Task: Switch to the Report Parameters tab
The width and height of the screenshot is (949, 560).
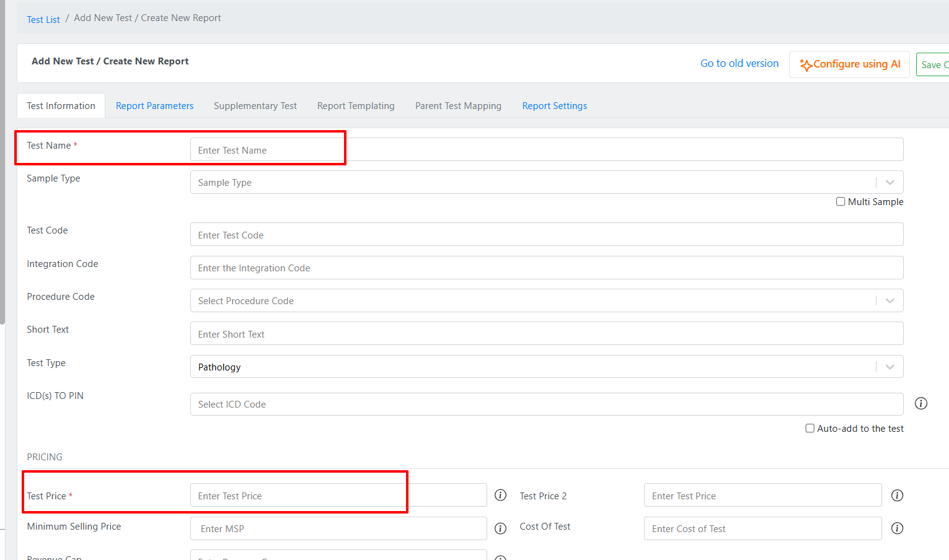Action: (154, 106)
